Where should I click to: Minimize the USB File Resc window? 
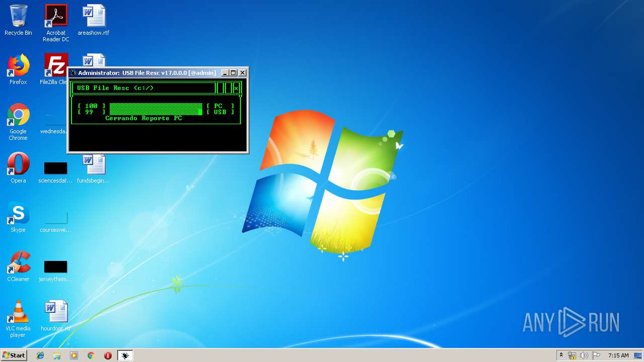click(x=225, y=73)
